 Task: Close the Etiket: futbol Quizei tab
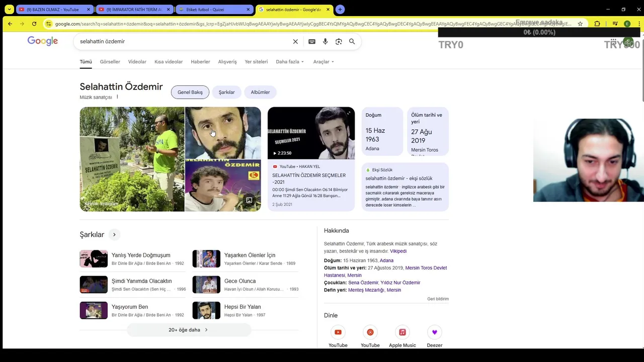(x=248, y=10)
